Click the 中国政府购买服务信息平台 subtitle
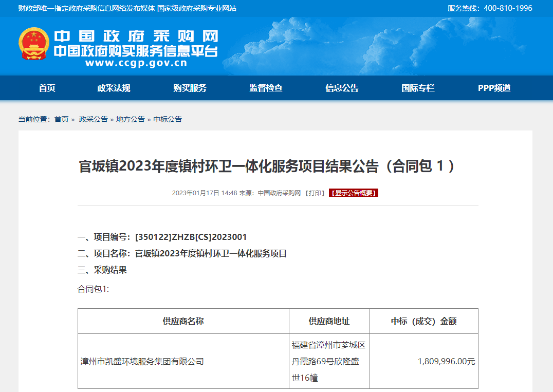Screen dimensions: 553x392 [136, 51]
